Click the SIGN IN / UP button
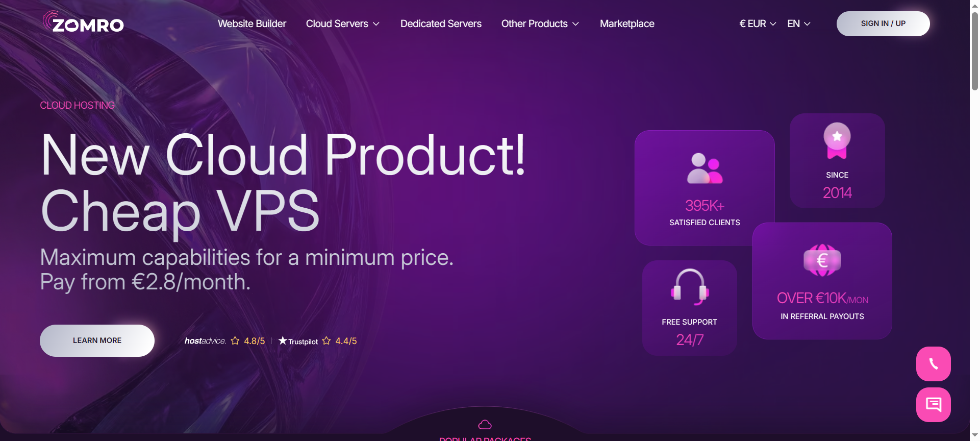 (x=883, y=23)
